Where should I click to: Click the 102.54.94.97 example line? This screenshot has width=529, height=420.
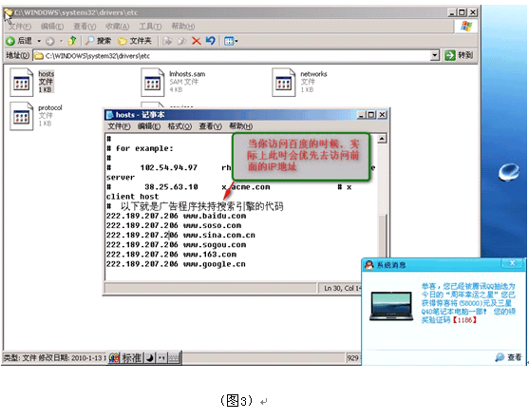[169, 167]
